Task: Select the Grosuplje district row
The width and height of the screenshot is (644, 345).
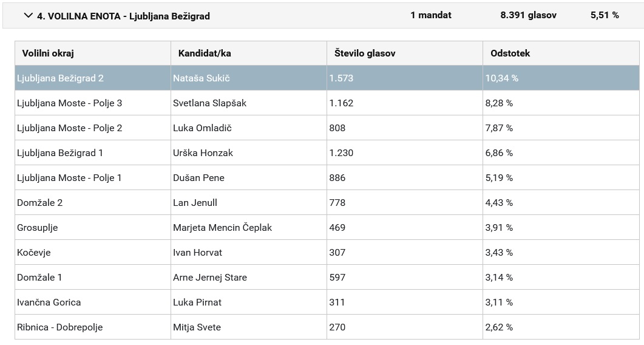Action: (x=38, y=228)
